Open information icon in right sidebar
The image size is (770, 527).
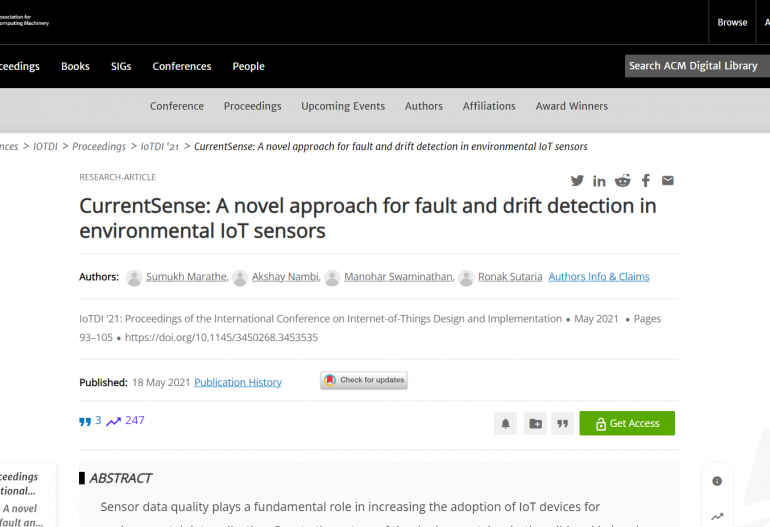(x=717, y=481)
